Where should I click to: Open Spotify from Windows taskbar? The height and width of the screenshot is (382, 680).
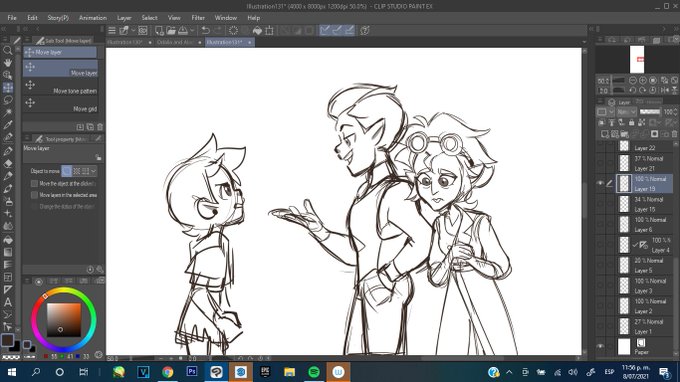[314, 372]
